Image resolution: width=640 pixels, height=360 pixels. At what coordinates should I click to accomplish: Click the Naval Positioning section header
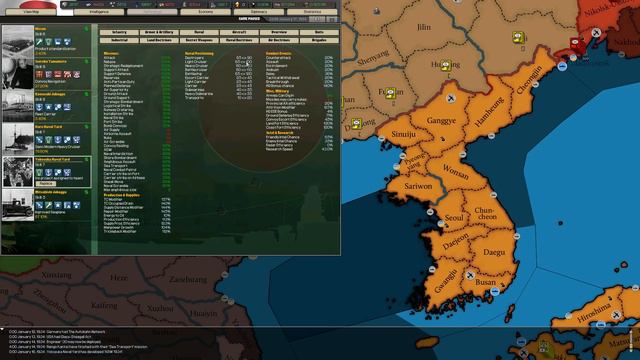point(199,53)
